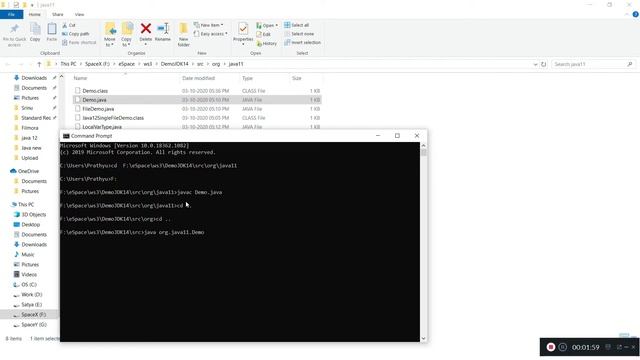Open Videos under This PC
Viewport: 640px width, 360px height.
[x=29, y=275]
